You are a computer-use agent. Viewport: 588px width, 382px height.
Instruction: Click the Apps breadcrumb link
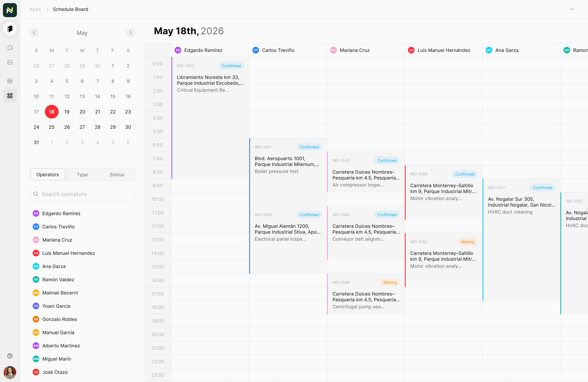coord(35,9)
